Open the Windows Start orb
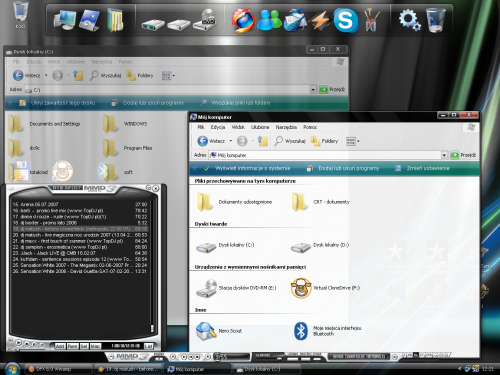Viewport: 500px width, 375px height. pyautogui.click(x=12, y=369)
